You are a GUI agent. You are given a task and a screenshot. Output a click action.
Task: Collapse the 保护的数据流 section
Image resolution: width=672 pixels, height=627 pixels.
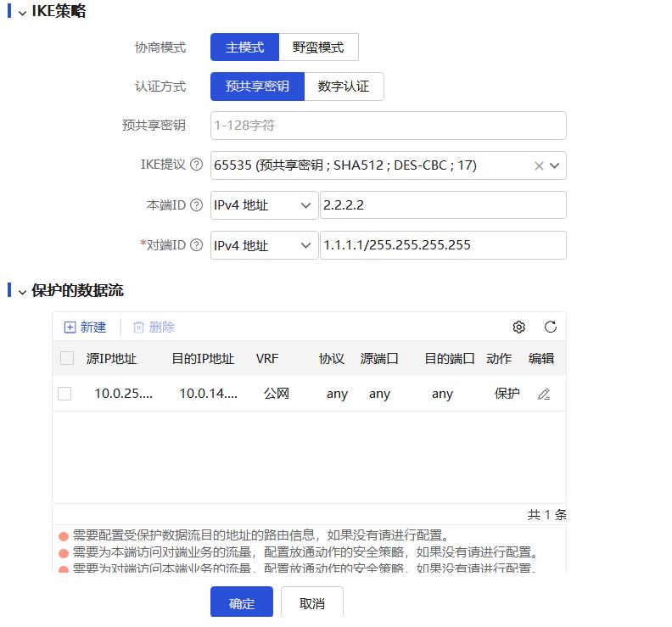tap(23, 292)
